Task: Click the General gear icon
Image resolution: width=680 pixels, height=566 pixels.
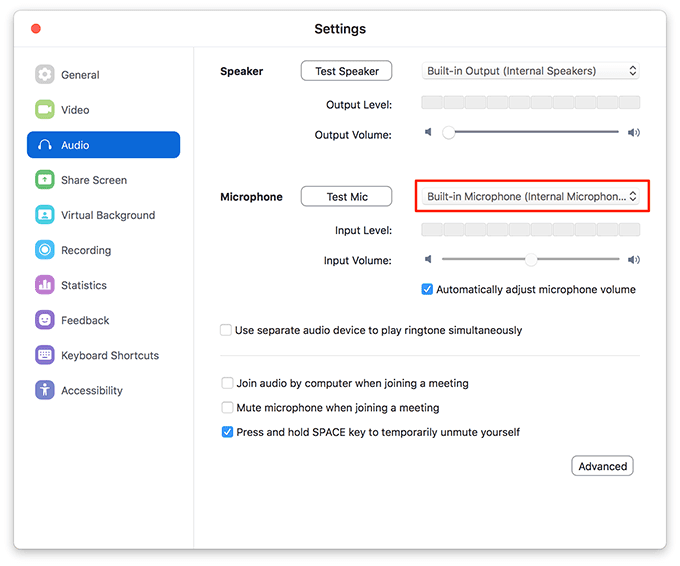Action: tap(45, 75)
